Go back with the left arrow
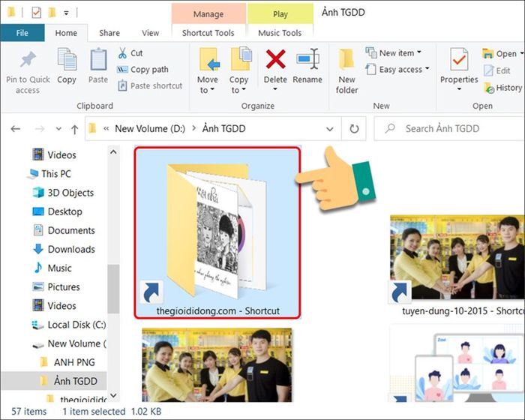Screen dimensions: 525x420 pyautogui.click(x=16, y=128)
